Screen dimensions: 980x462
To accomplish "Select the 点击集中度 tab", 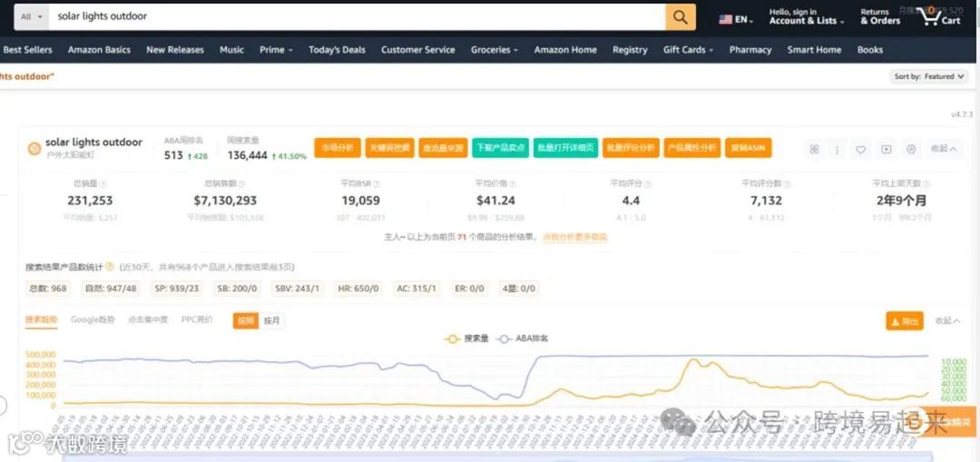I will tap(148, 319).
